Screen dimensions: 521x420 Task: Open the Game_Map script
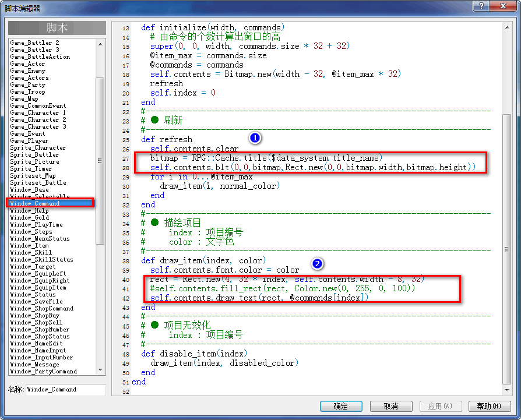[x=24, y=98]
